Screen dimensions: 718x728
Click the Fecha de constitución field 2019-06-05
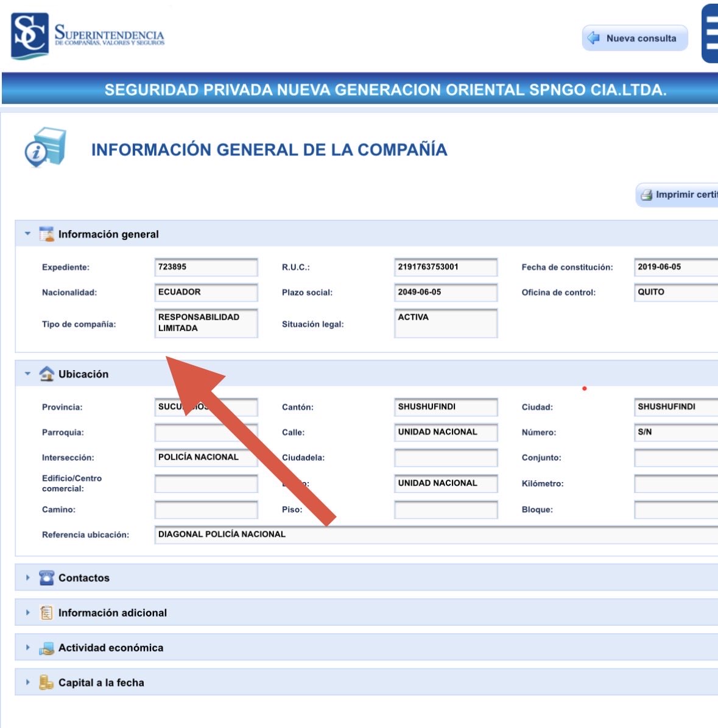tap(676, 267)
